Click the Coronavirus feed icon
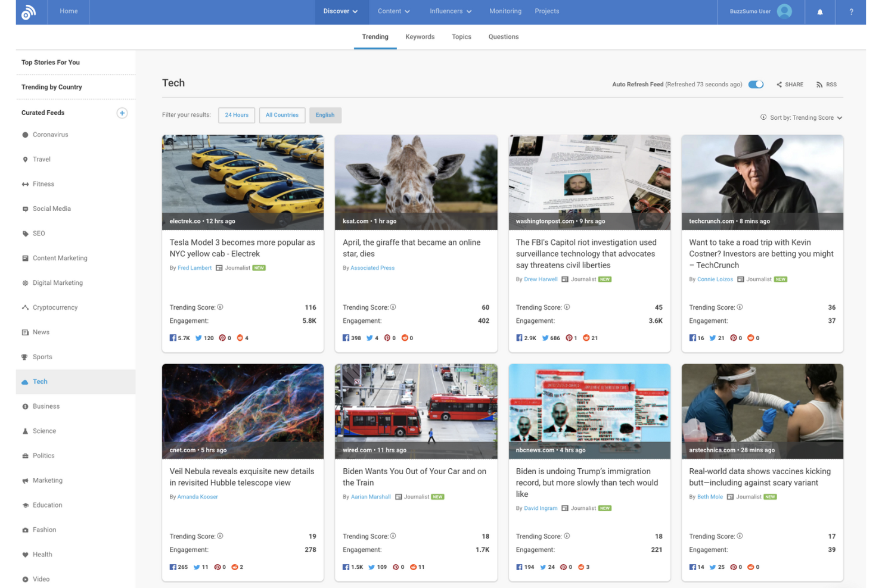This screenshot has height=588, width=882. click(25, 135)
